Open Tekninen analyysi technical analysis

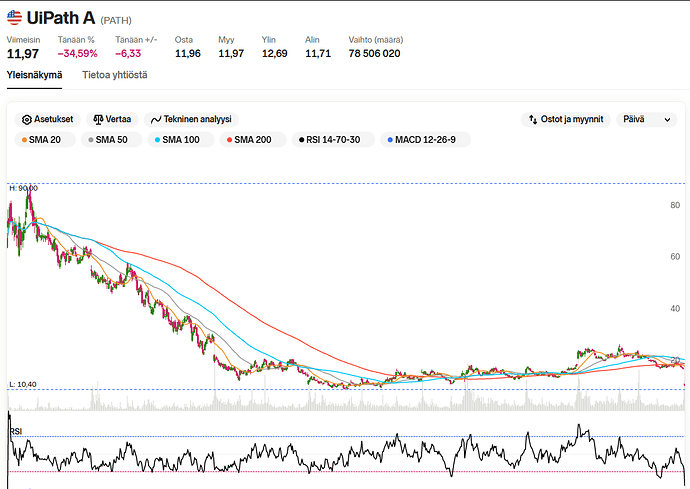[x=191, y=119]
